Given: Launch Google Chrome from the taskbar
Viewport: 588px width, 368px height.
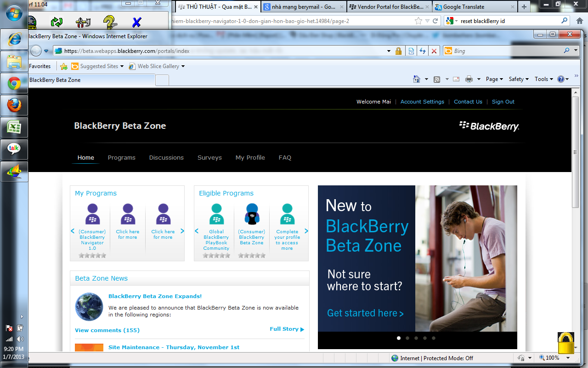Looking at the screenshot, I should pos(14,83).
